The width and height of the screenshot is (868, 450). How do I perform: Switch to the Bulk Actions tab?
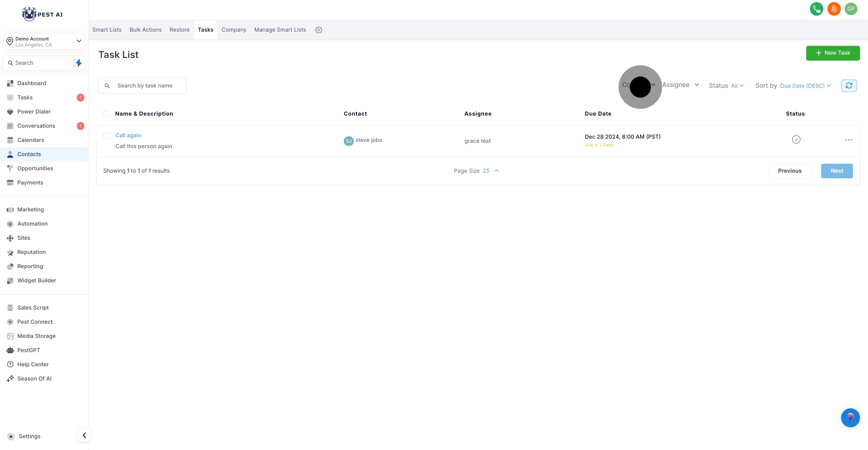145,30
